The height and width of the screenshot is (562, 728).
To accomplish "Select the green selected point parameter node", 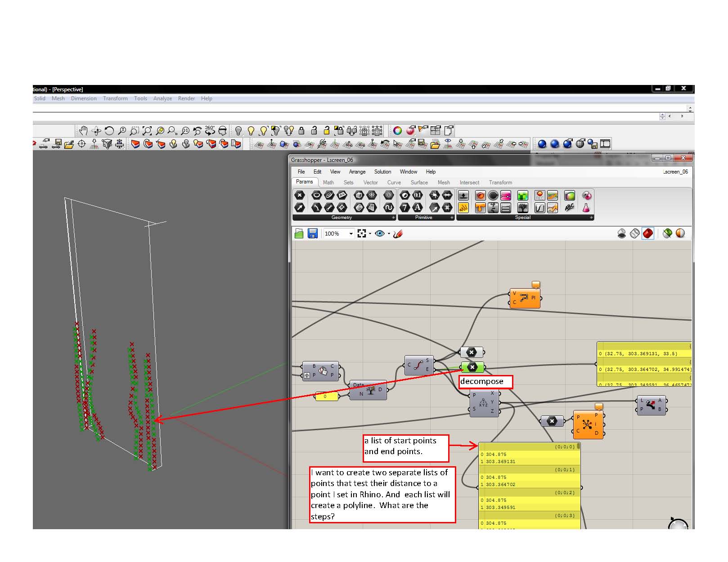I will 472,367.
